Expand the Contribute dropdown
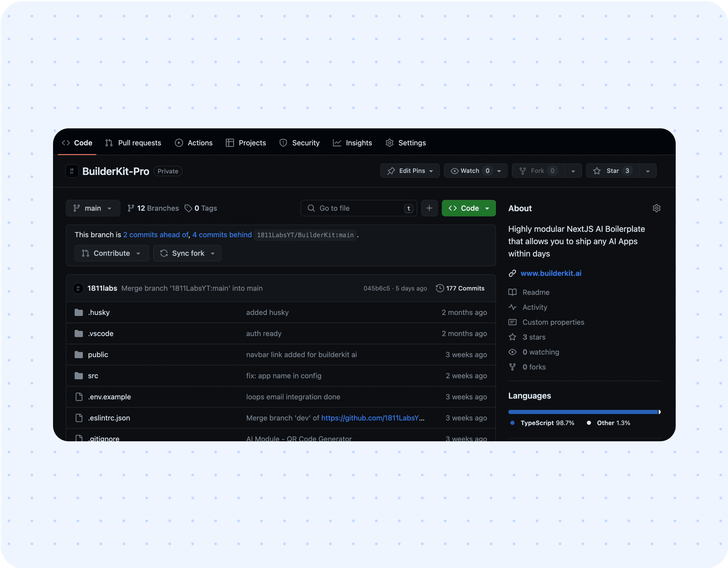The width and height of the screenshot is (728, 568). coord(111,253)
